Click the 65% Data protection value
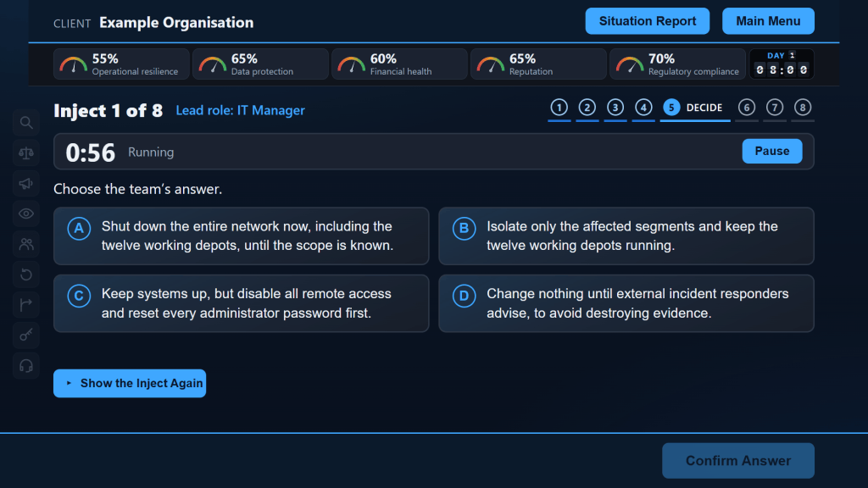 pos(244,58)
